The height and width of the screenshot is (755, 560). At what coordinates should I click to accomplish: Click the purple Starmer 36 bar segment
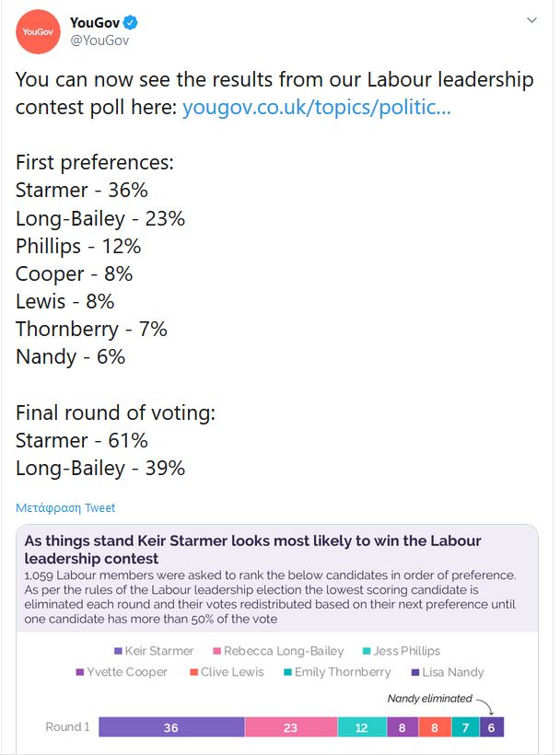(x=171, y=727)
